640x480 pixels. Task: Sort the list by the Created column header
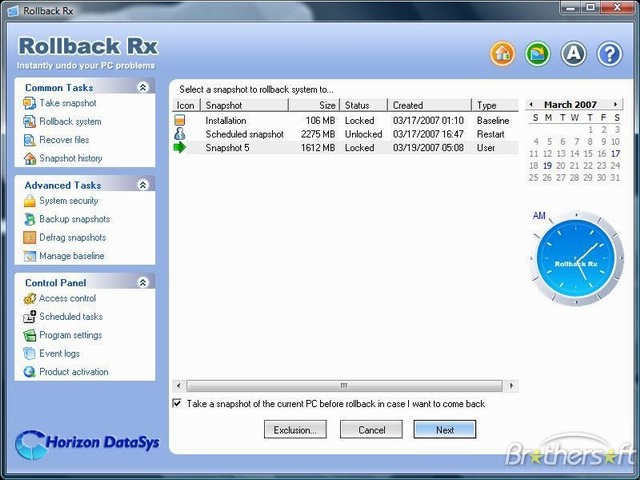point(429,105)
